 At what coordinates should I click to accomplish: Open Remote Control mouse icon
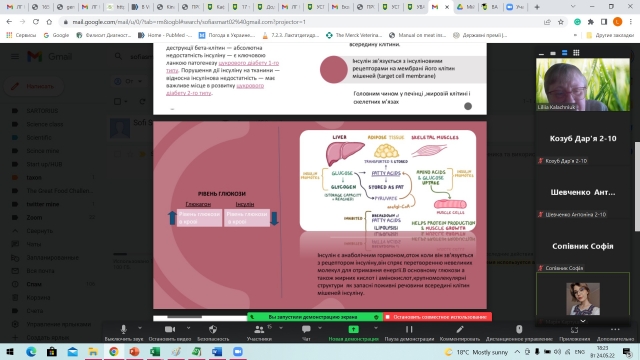(x=519, y=329)
